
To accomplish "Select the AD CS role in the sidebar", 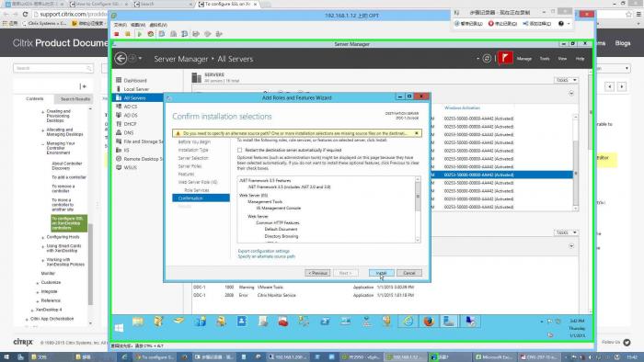I will 131,107.
